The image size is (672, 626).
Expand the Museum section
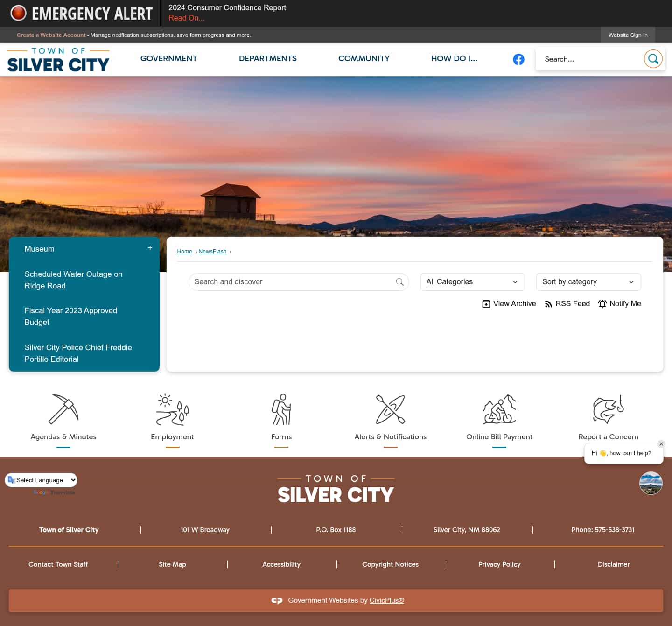click(150, 248)
